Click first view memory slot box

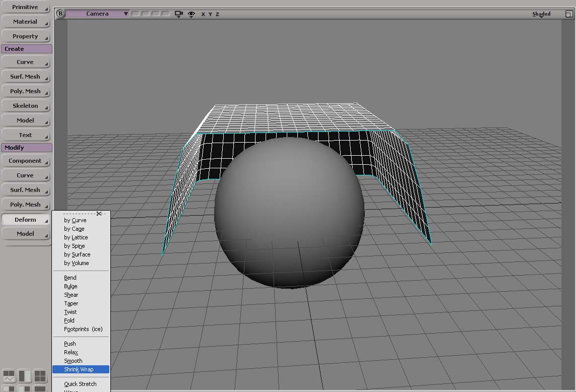click(135, 14)
